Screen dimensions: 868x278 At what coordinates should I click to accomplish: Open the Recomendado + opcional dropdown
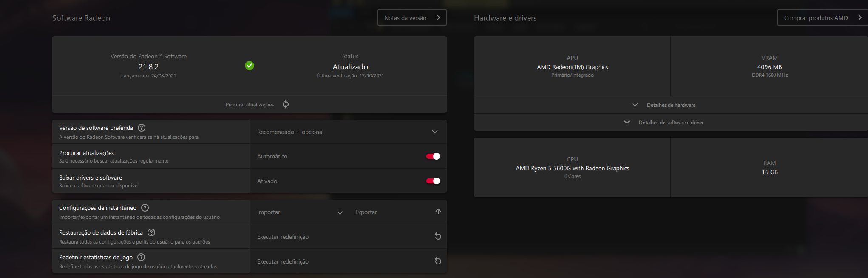348,132
